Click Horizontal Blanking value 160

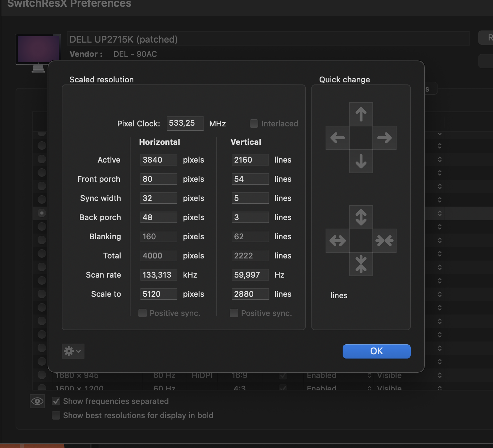point(159,236)
